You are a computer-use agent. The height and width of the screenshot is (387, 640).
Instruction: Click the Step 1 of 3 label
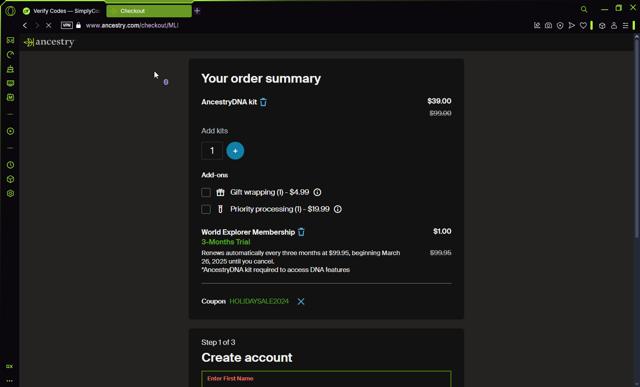pos(218,342)
